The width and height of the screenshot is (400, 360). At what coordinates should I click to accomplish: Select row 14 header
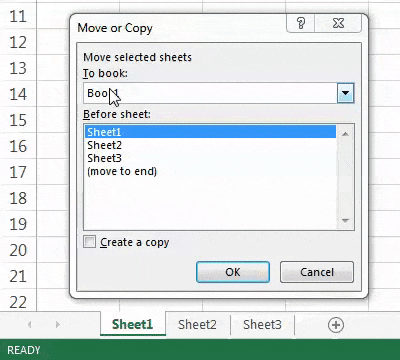[18, 94]
